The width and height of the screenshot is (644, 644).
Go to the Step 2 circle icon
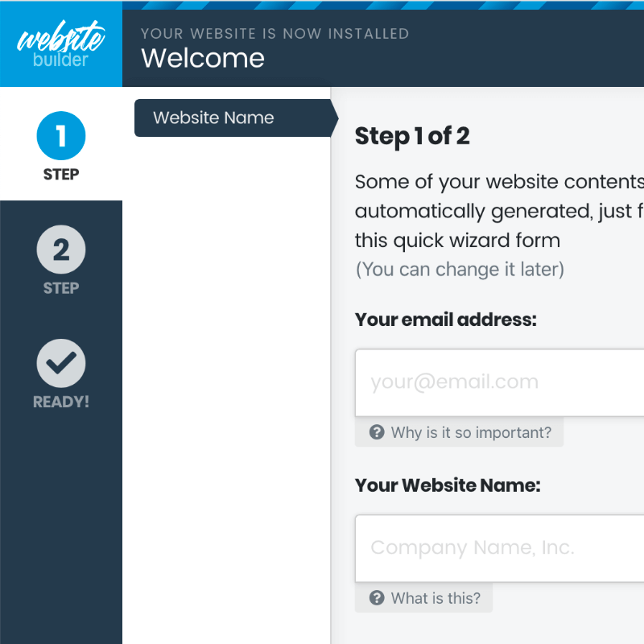click(61, 250)
